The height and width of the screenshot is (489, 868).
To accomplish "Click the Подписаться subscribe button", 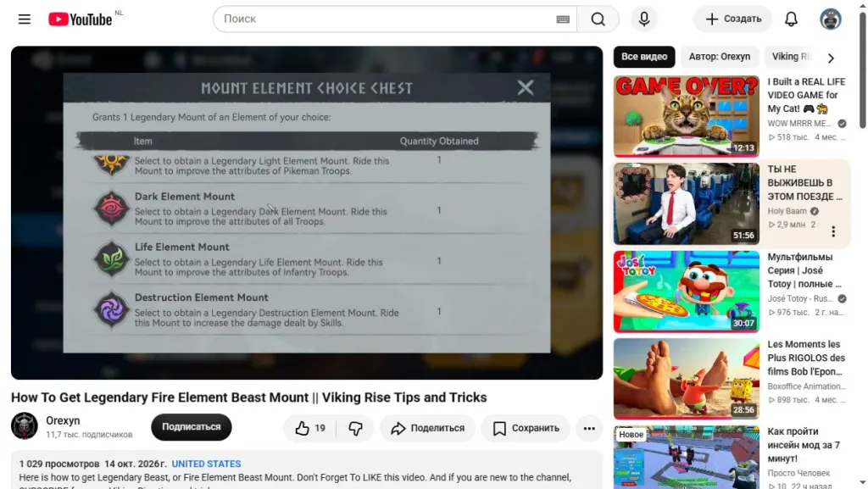I will pyautogui.click(x=191, y=427).
